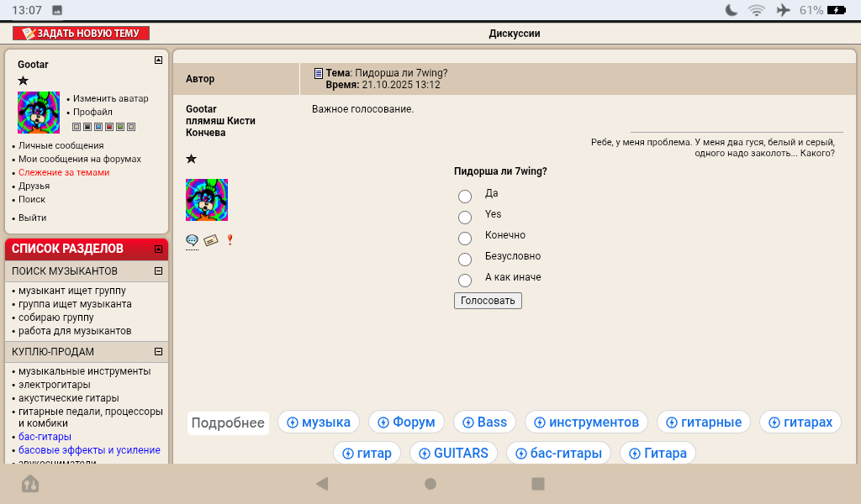Collapse the ПОИСК МУЗЫКАНТОВ section
Screen dimensions: 861x504
158,271
